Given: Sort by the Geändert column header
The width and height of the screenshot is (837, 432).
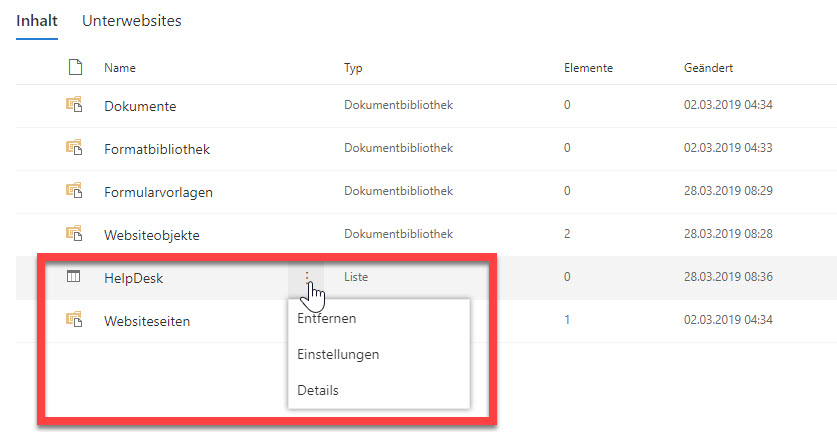Looking at the screenshot, I should click(x=708, y=68).
